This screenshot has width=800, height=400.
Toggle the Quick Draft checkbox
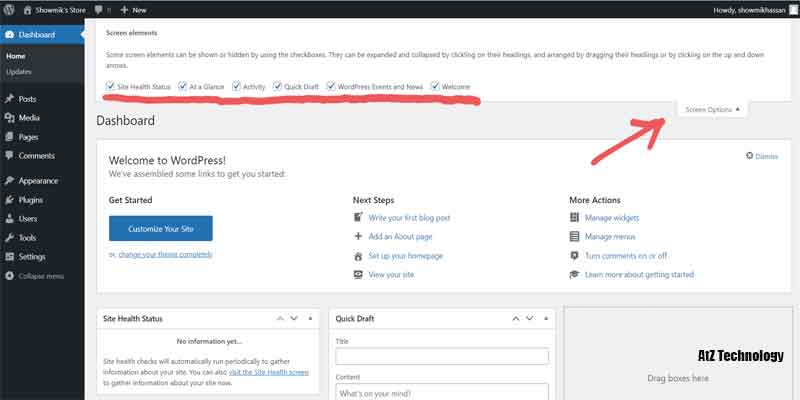click(277, 87)
